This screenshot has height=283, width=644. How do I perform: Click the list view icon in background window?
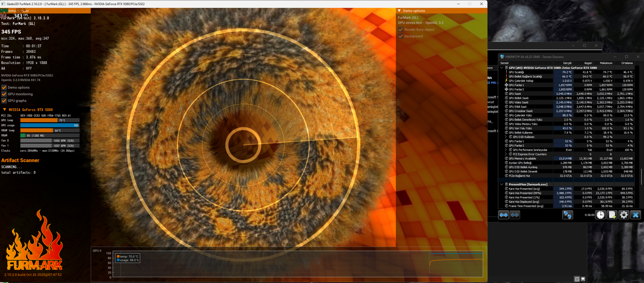tap(577, 279)
